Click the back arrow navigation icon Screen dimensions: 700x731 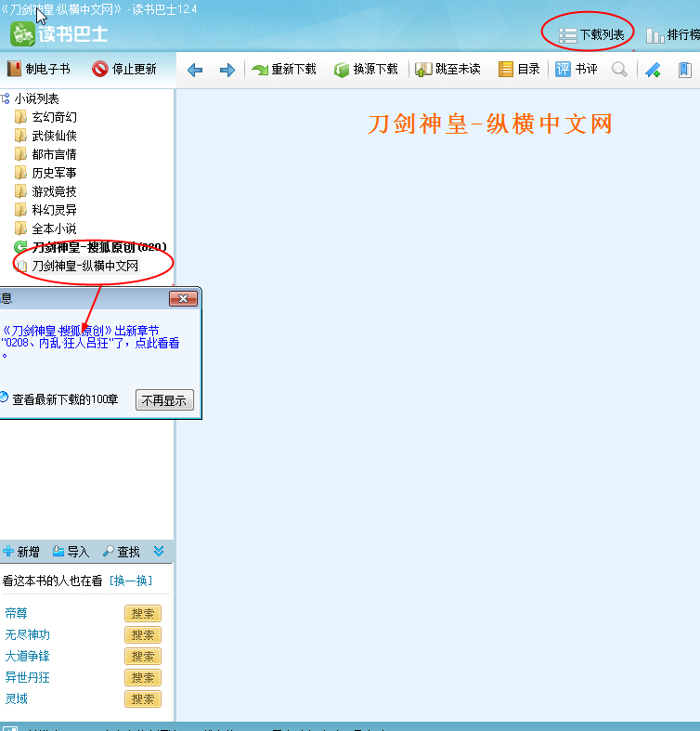click(195, 70)
